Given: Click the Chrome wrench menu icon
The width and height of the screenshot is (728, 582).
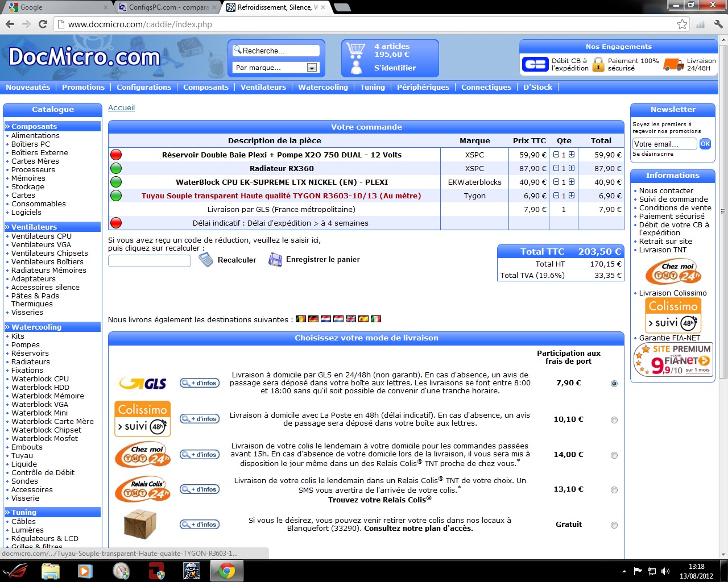Looking at the screenshot, I should coord(718,24).
